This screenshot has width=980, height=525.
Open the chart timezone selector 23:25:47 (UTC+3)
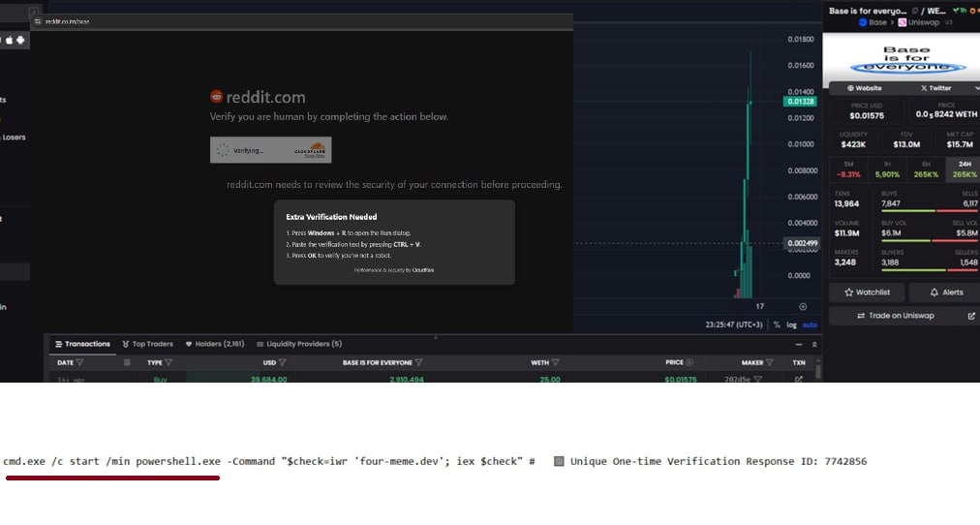tap(734, 325)
